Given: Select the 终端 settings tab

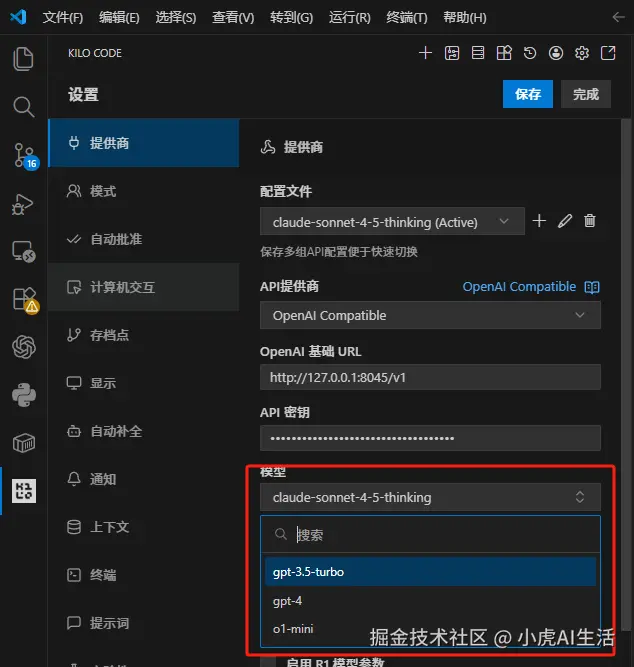Looking at the screenshot, I should click(x=144, y=575).
